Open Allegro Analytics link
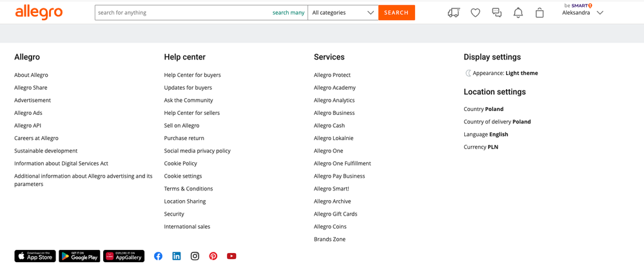The height and width of the screenshot is (266, 644). click(x=335, y=100)
